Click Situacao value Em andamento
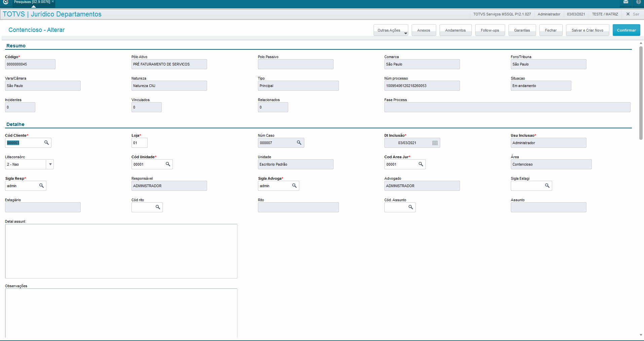Image resolution: width=644 pixels, height=341 pixels. (x=541, y=86)
